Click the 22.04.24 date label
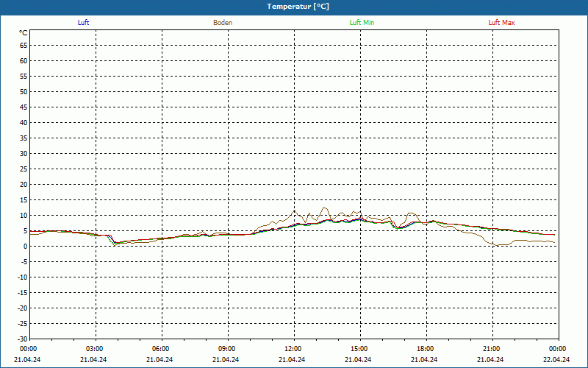This screenshot has width=588, height=368. pos(556,359)
